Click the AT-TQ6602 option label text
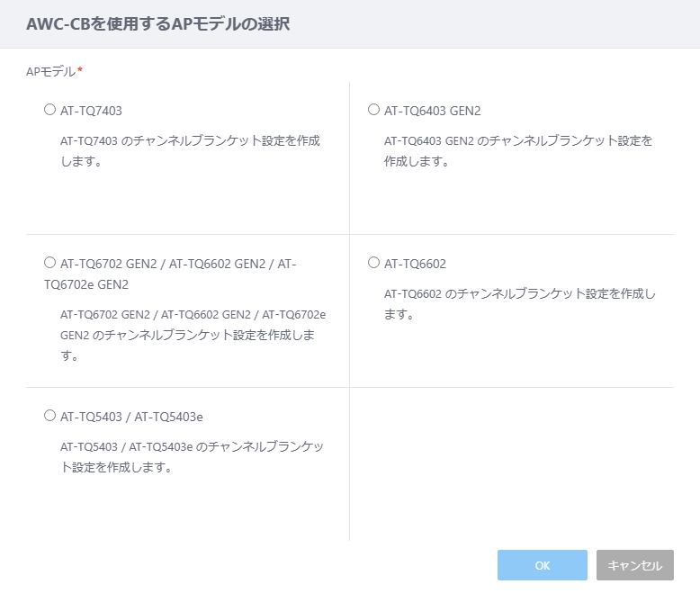Image resolution: width=700 pixels, height=602 pixels. tap(415, 264)
